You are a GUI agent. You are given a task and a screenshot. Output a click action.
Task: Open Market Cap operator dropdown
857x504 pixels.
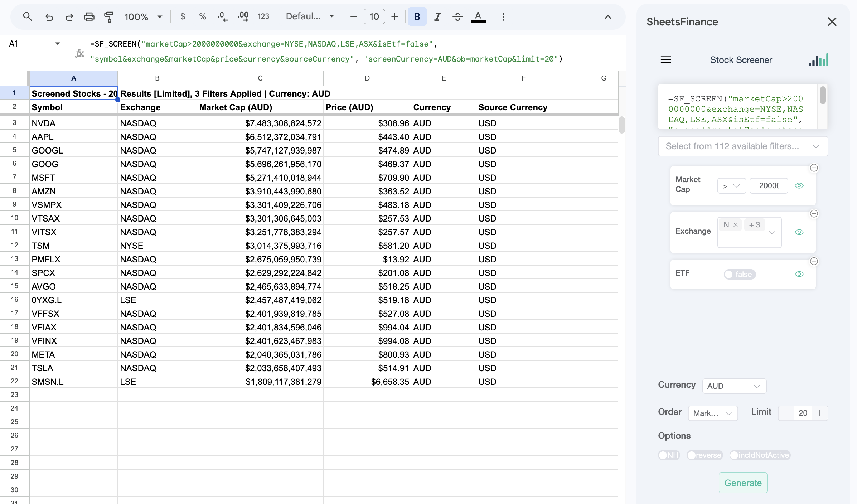pyautogui.click(x=731, y=186)
